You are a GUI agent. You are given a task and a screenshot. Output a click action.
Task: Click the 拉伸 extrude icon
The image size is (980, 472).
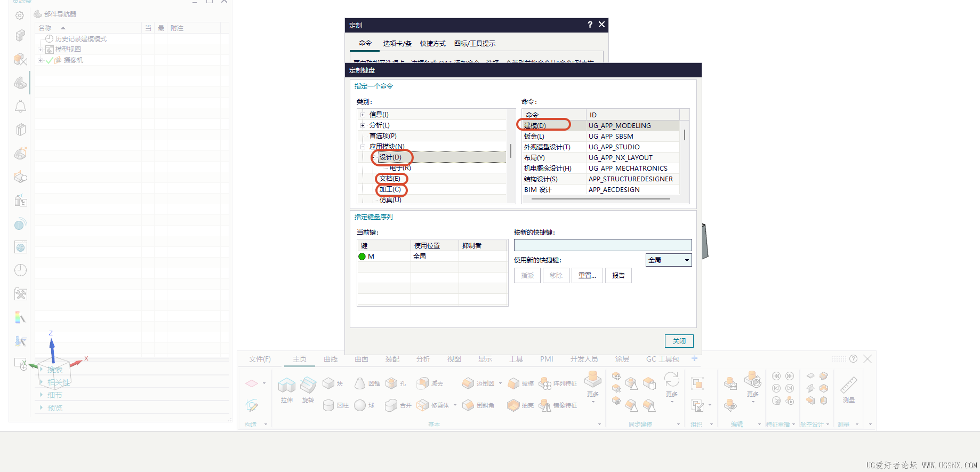click(287, 385)
